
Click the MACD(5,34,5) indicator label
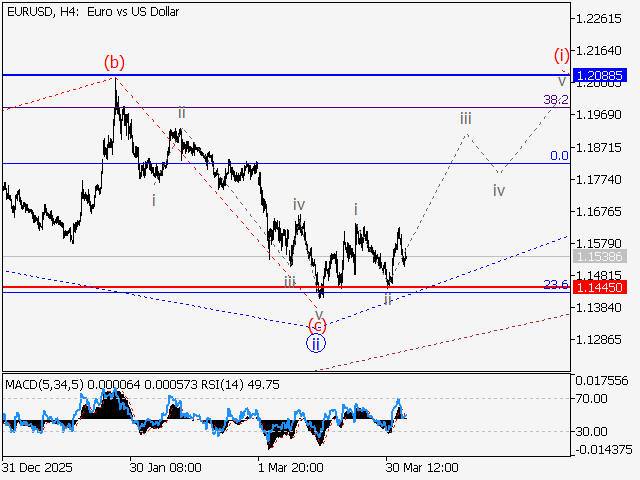point(41,384)
